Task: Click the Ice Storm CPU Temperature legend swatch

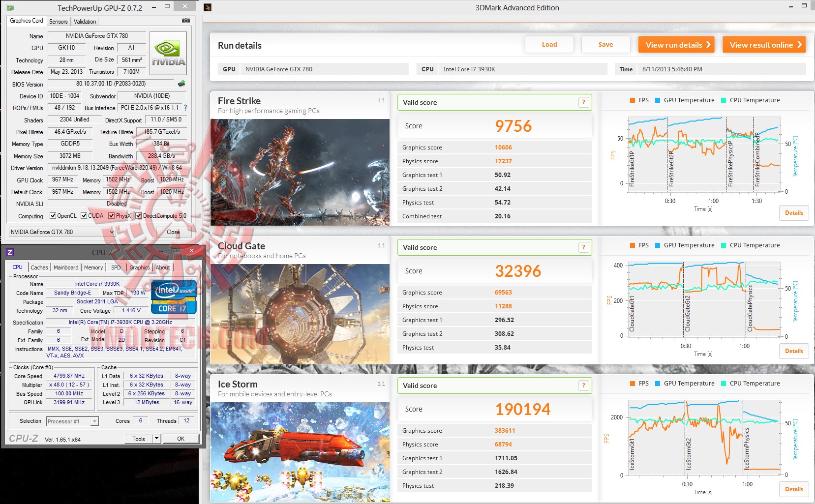Action: [x=724, y=384]
